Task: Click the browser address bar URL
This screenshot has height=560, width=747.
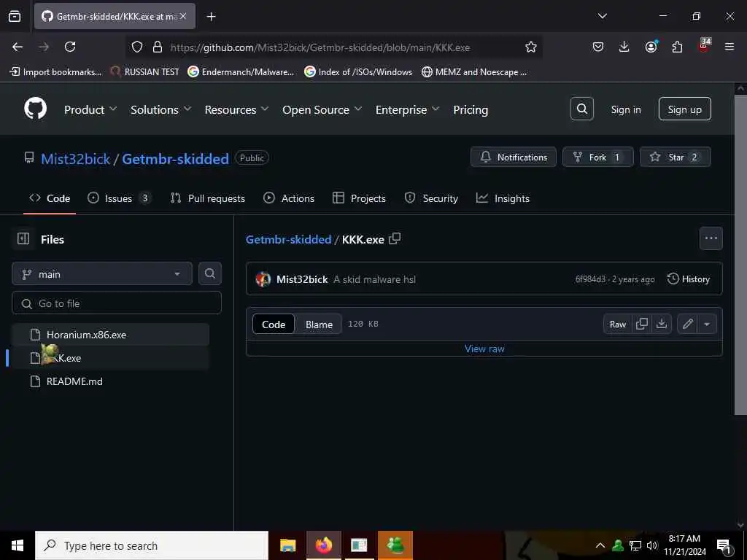Action: (320, 47)
